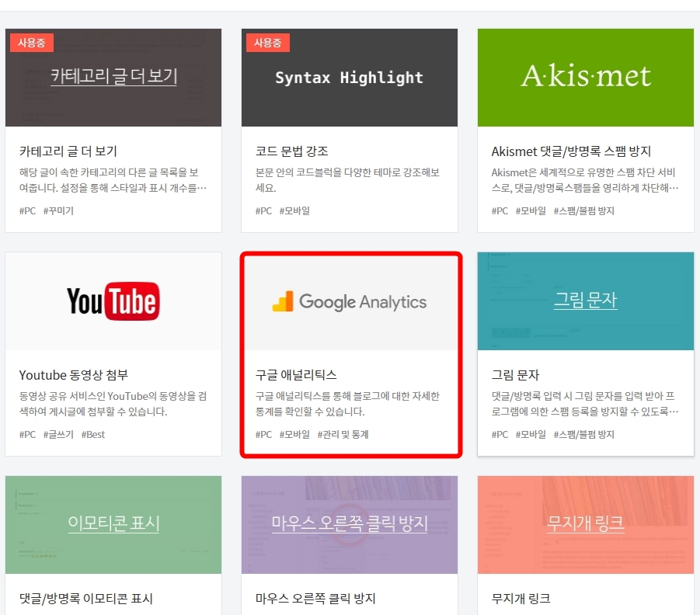Click #모바일 tag on 그림 문자 card

point(531,434)
